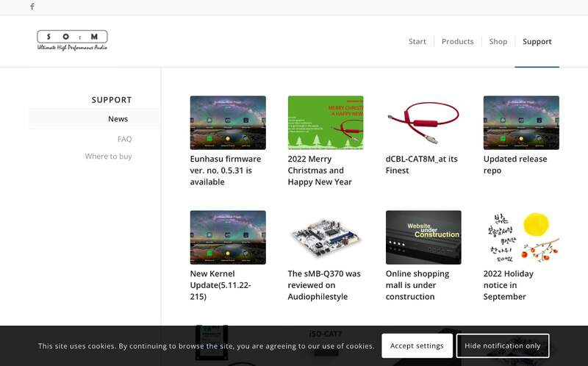Open Eunhasu firmware article thumbnail
The height and width of the screenshot is (366, 588).
pos(228,123)
